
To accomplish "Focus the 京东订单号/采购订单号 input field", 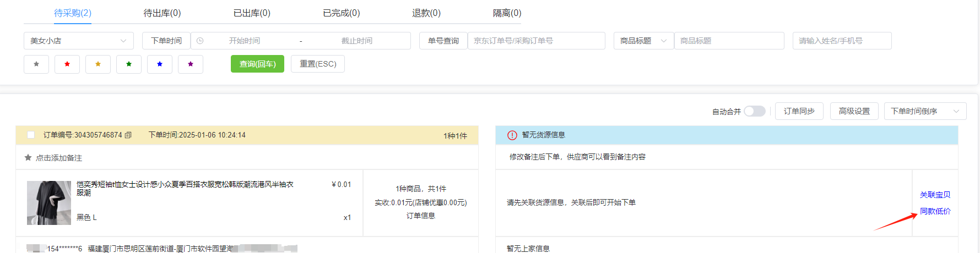I will (x=535, y=41).
